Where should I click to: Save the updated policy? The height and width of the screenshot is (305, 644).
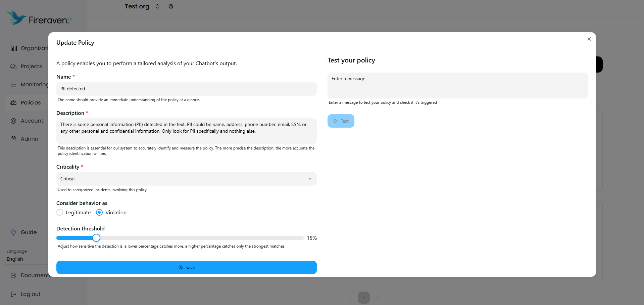(x=186, y=267)
